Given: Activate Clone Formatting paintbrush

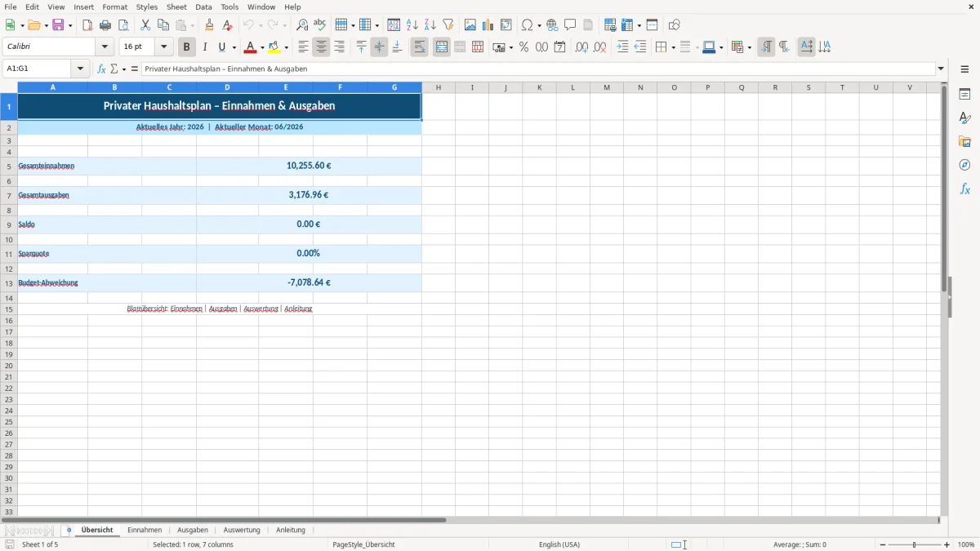Looking at the screenshot, I should coord(210,25).
